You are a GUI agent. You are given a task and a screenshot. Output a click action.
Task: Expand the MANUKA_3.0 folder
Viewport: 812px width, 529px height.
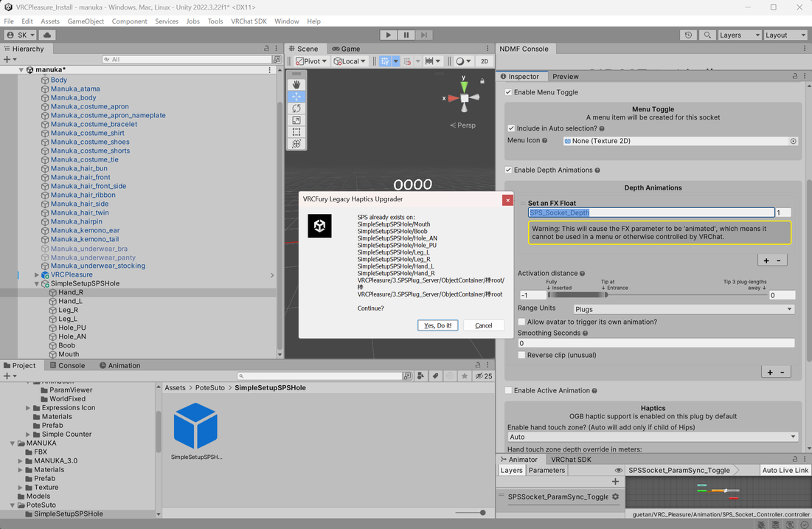point(20,460)
